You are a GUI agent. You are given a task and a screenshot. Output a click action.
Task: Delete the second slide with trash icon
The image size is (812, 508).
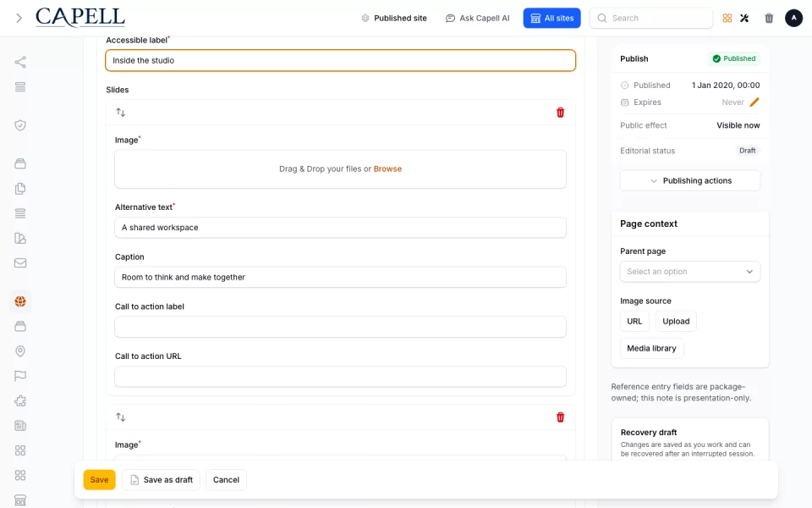560,417
